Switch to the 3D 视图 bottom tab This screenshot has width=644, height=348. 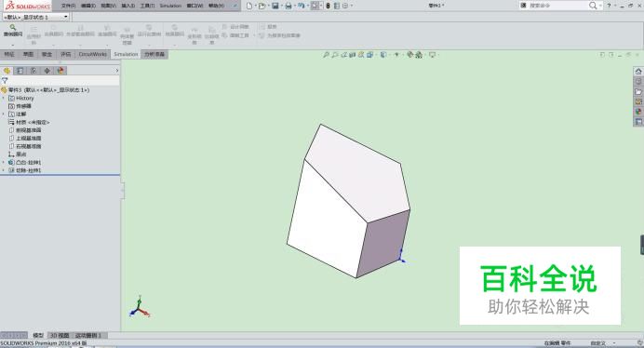[60, 336]
